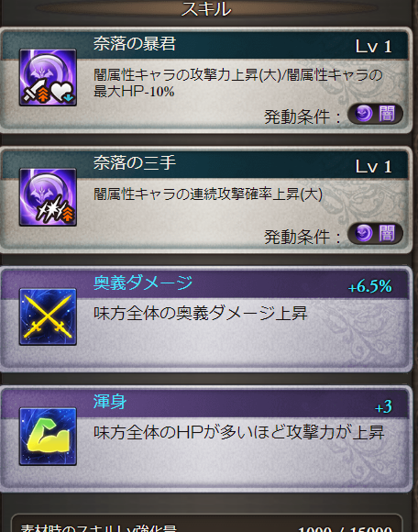418x532 pixels.
Task: Click the crossed swords 奥義ダメージ icon
Action: (48, 316)
